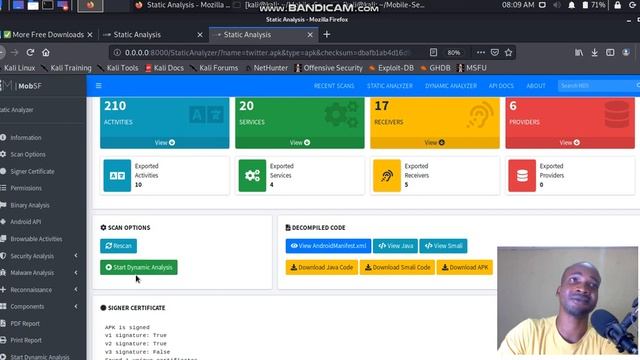The width and height of the screenshot is (640, 360).
Task: Click the 80% zoom level indicator
Action: (453, 53)
